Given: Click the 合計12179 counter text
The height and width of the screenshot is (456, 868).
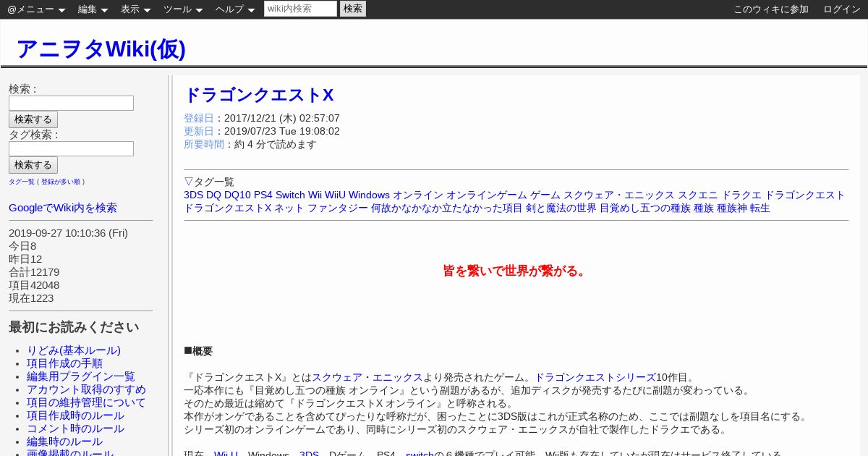Looking at the screenshot, I should click(x=34, y=272).
